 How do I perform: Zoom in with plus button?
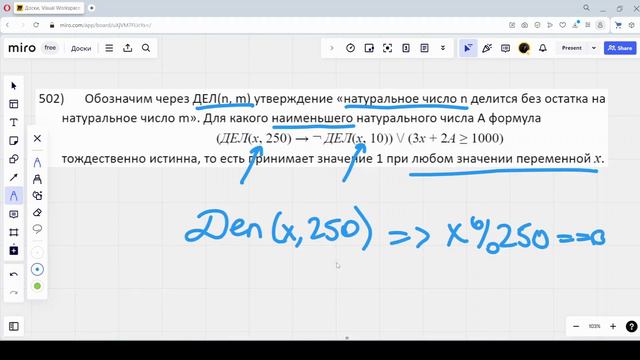613,326
